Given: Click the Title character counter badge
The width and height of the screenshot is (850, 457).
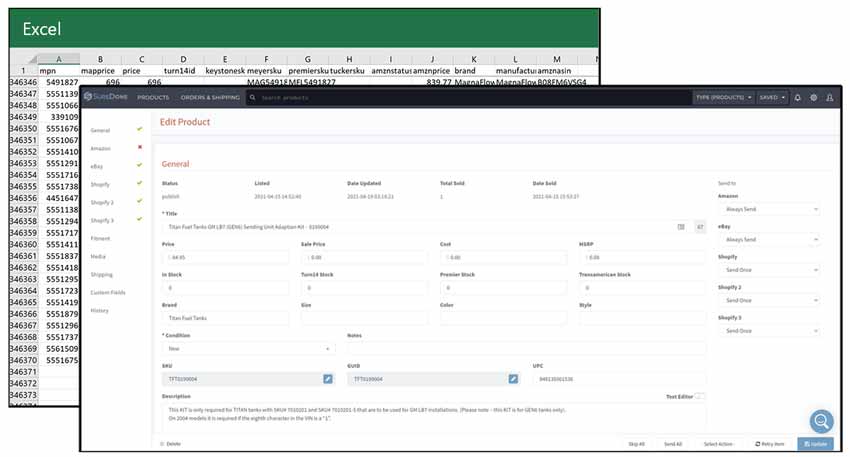Looking at the screenshot, I should click(x=700, y=227).
